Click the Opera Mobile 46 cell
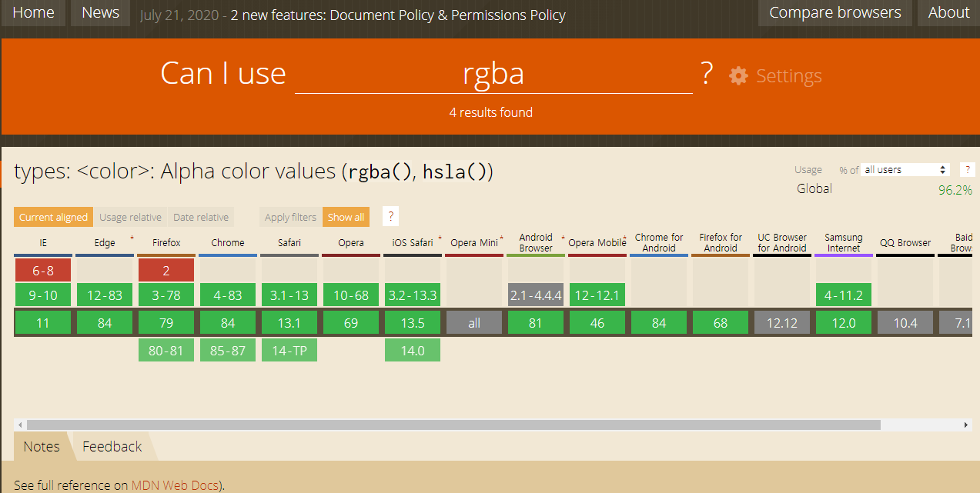The height and width of the screenshot is (493, 980). point(597,323)
